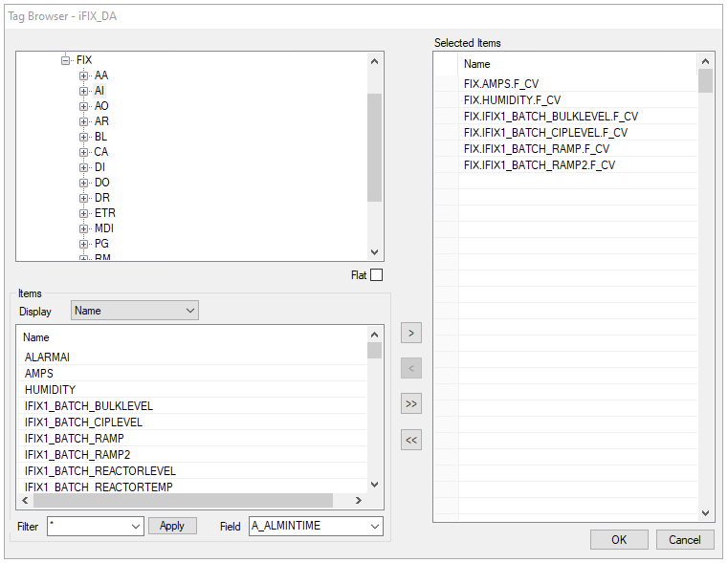The image size is (728, 563).
Task: Expand the DI tree node
Action: coord(83,167)
